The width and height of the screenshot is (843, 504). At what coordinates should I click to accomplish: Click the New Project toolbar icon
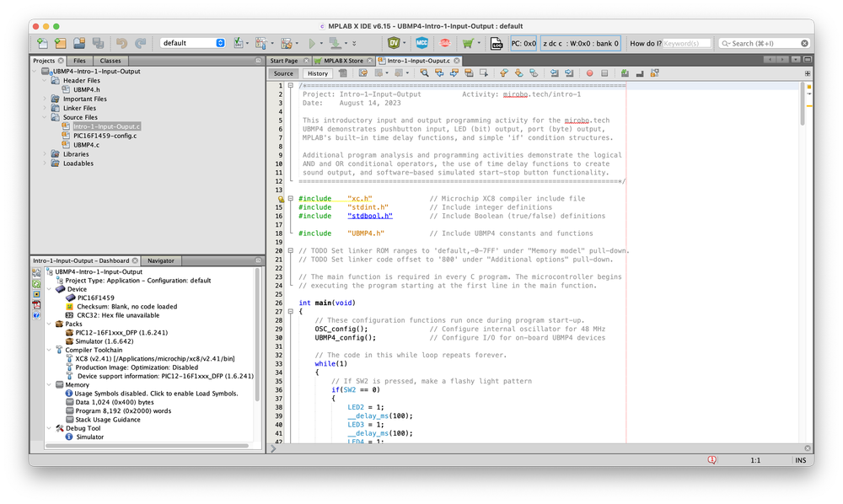coord(61,43)
